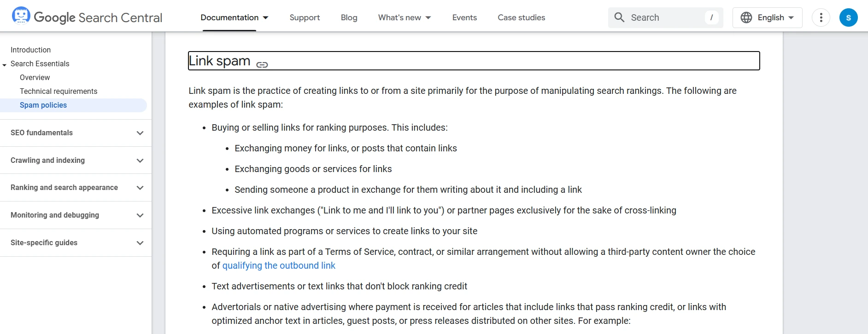This screenshot has height=334, width=868.
Task: Open the three-dot overflow menu
Action: [x=821, y=17]
